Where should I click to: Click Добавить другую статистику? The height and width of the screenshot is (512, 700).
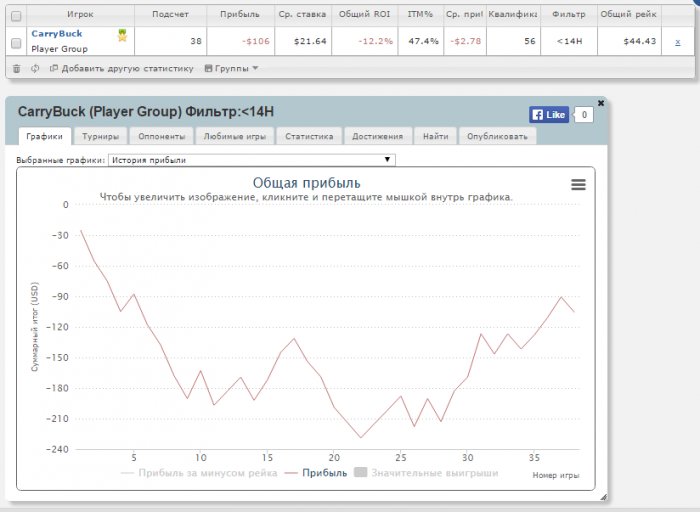pos(122,69)
